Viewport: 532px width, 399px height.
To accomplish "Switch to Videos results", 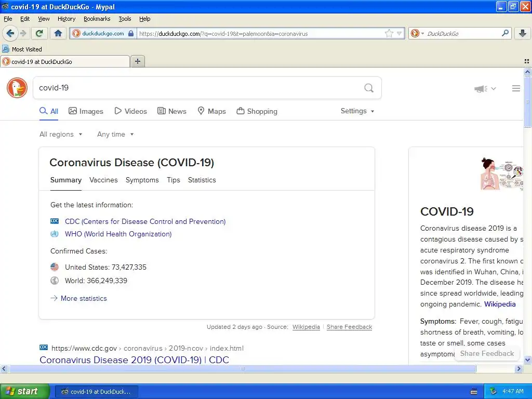I will pyautogui.click(x=130, y=111).
